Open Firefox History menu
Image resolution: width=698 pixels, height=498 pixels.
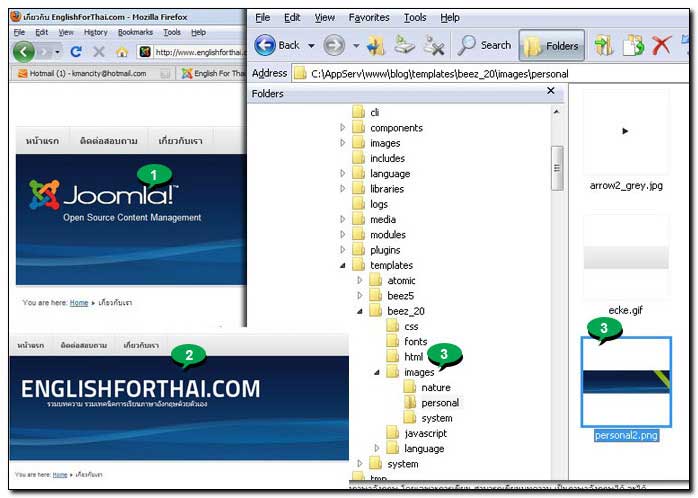point(96,32)
